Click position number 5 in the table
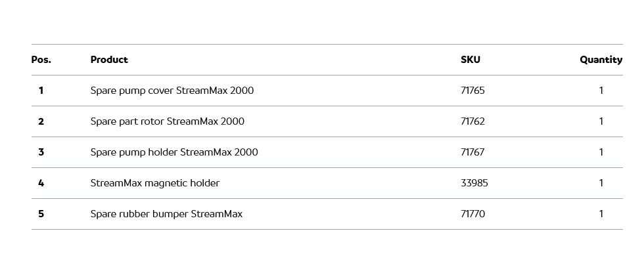644x275 pixels. [41, 214]
